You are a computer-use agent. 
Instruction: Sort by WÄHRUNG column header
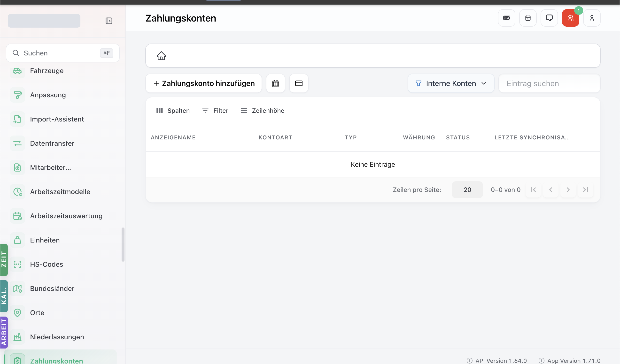point(419,137)
